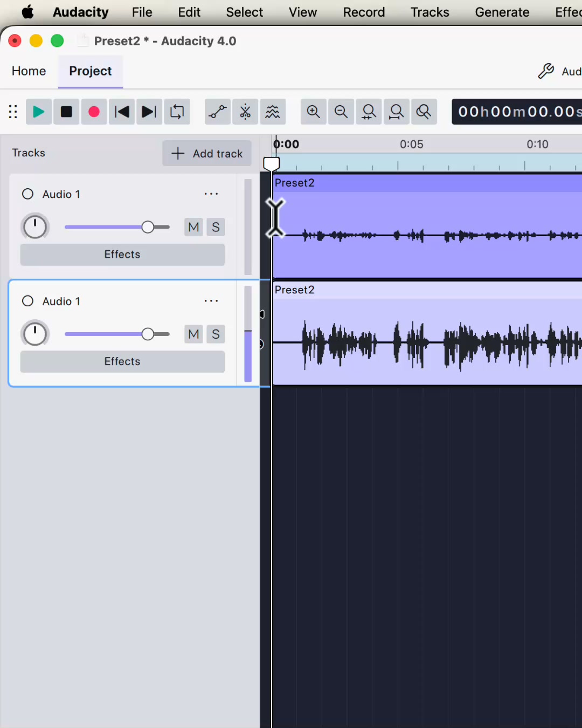Screen dimensions: 582x728
Task: Open Effects for first Audio 1 track
Action: click(122, 255)
